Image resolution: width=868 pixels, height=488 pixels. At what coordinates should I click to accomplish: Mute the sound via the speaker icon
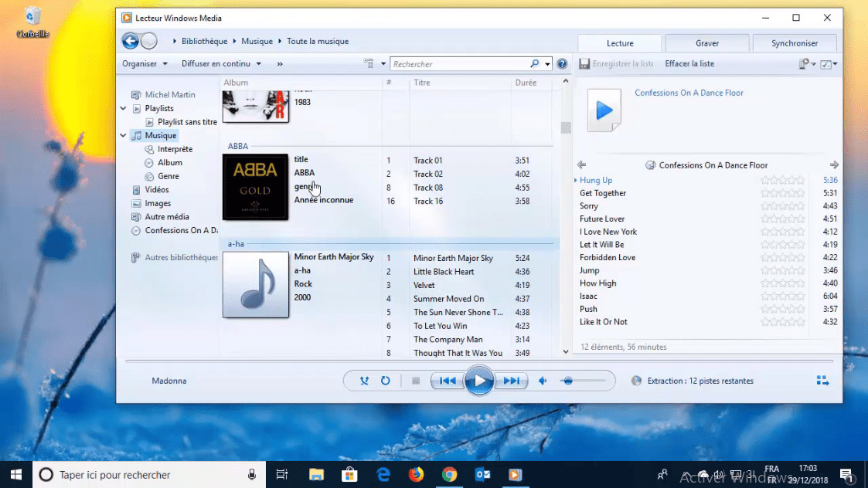[542, 380]
